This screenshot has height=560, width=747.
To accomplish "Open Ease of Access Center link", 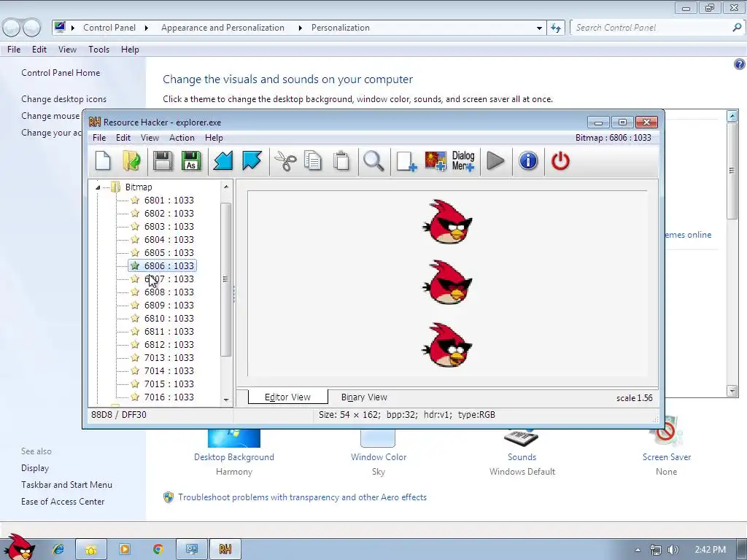I will (x=63, y=502).
